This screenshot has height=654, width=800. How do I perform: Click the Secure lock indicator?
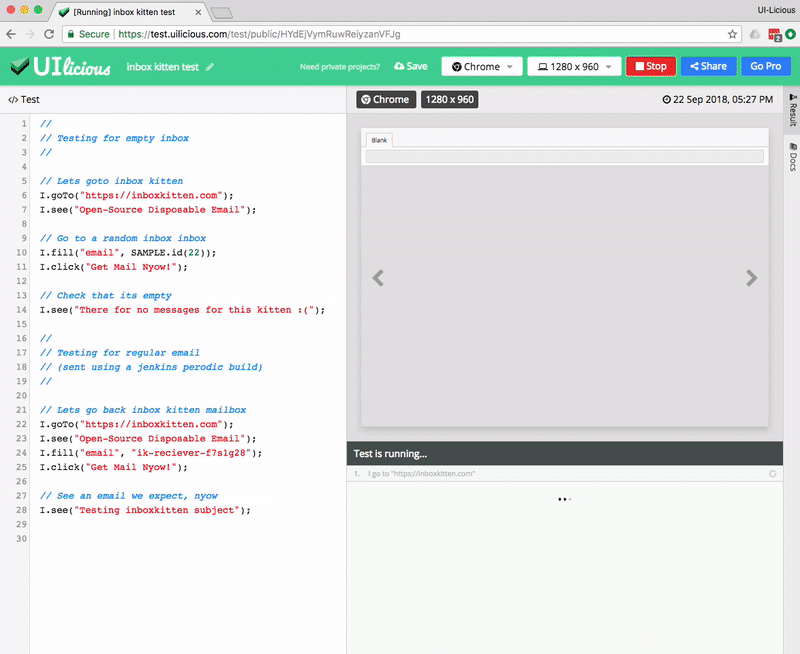[x=89, y=34]
